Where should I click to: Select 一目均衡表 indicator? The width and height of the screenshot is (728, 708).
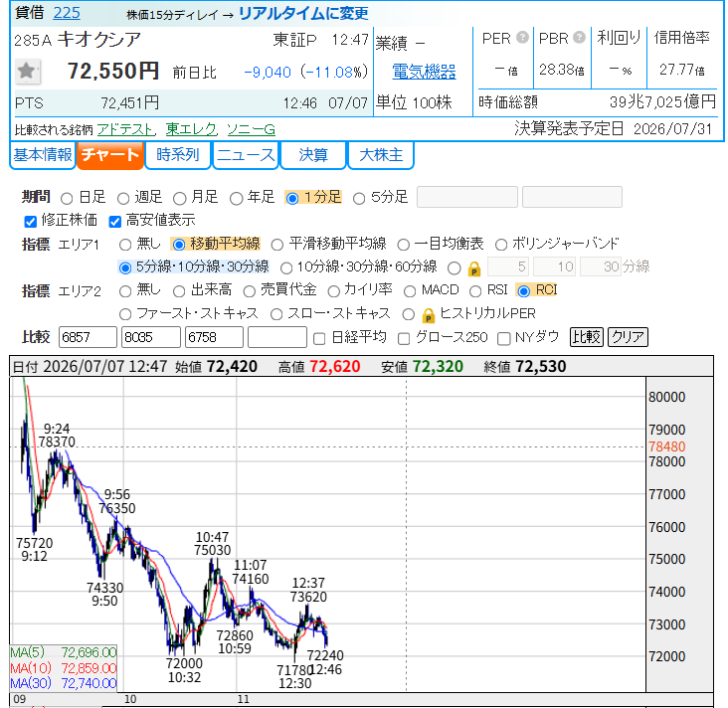[404, 245]
